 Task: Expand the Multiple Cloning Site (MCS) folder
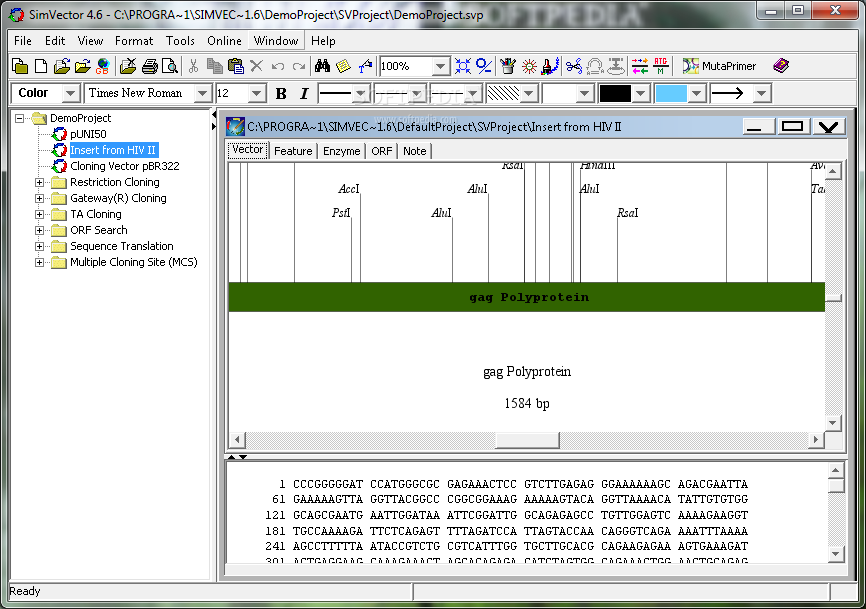coord(39,262)
